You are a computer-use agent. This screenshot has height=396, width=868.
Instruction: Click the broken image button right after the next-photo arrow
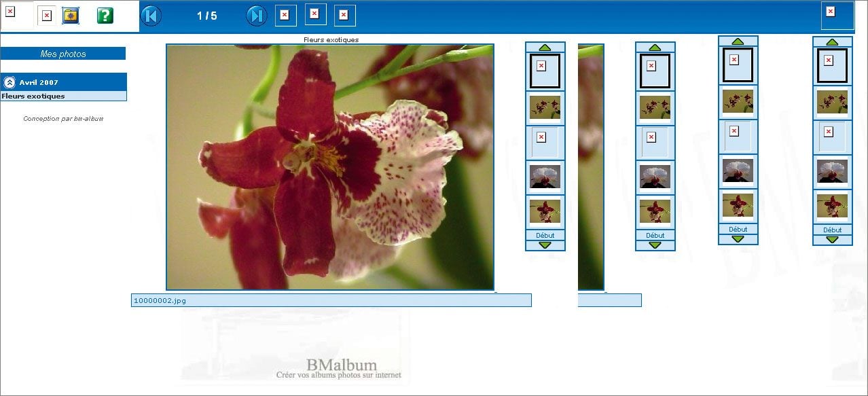[285, 15]
